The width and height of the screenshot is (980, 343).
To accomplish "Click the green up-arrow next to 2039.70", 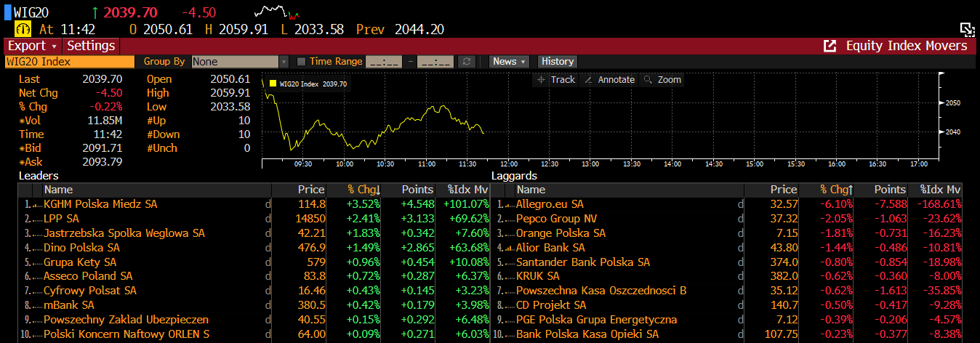I will tap(95, 12).
